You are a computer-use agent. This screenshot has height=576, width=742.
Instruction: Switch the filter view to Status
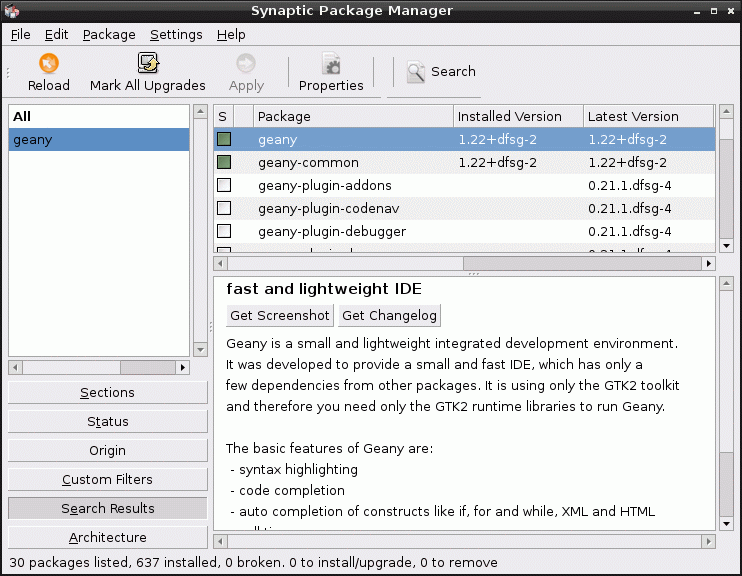click(x=107, y=421)
